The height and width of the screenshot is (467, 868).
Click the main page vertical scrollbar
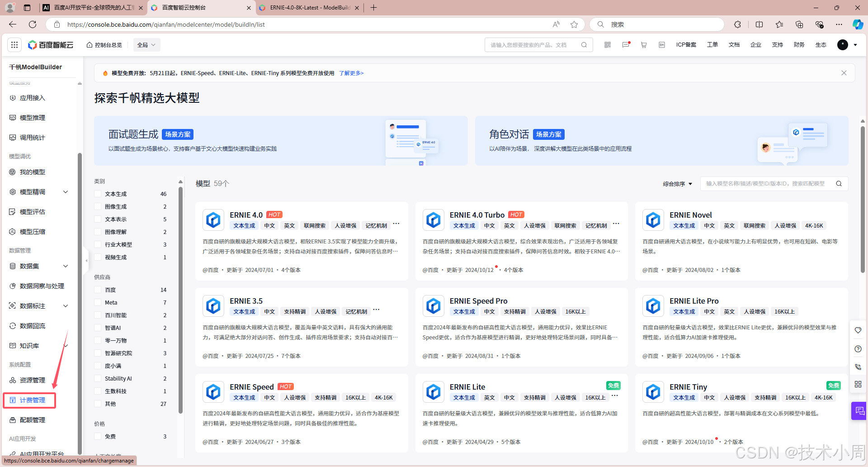(863, 199)
